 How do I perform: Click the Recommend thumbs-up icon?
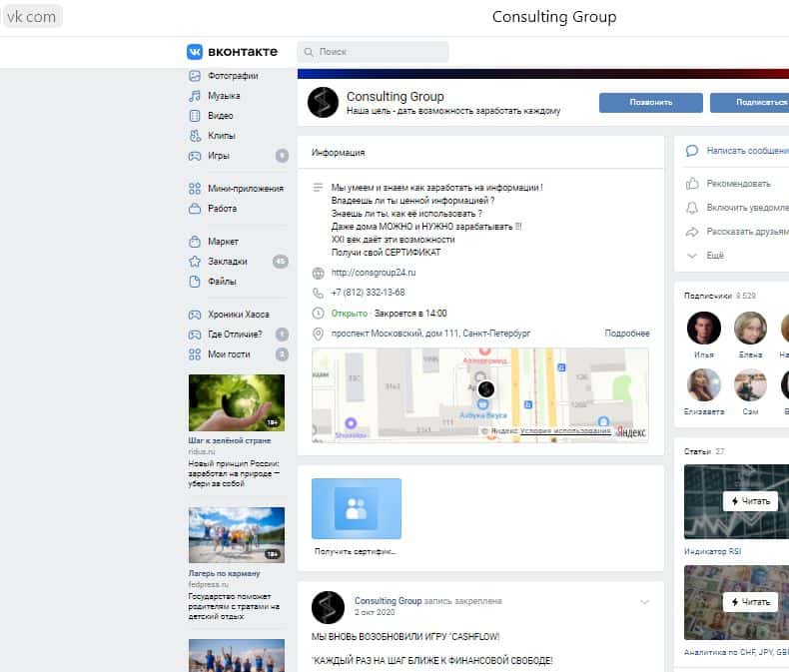(x=692, y=184)
